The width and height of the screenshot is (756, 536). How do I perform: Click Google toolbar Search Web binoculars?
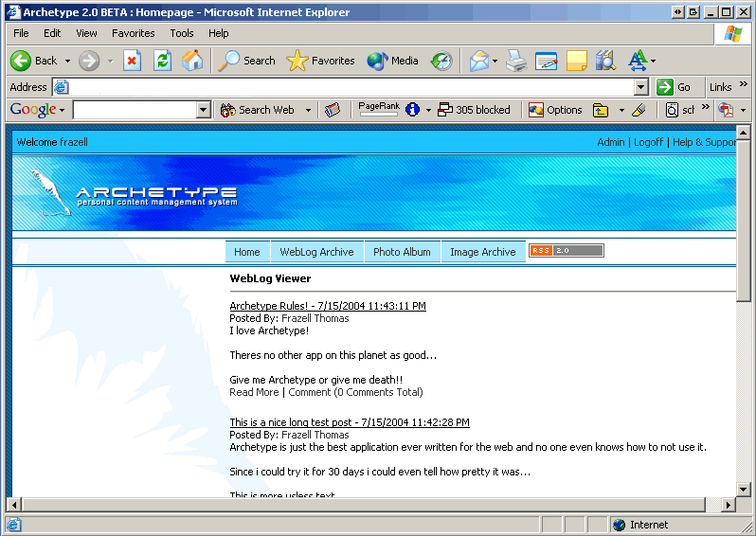258,110
